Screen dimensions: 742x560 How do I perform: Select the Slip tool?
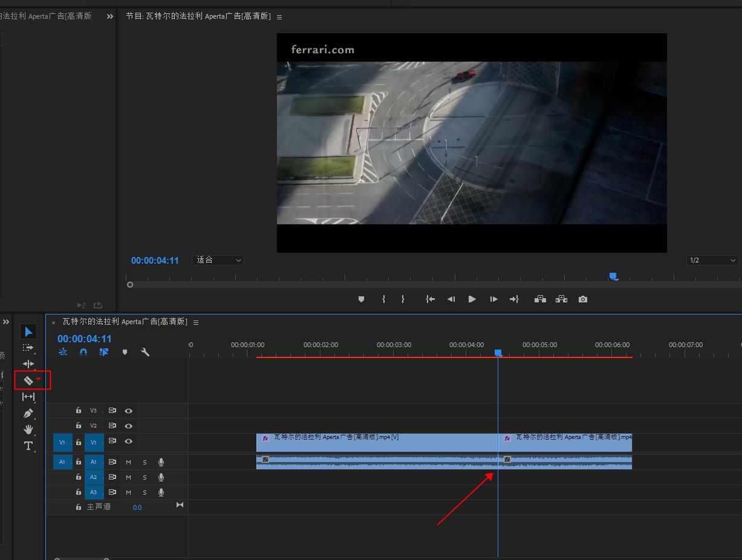(x=28, y=397)
